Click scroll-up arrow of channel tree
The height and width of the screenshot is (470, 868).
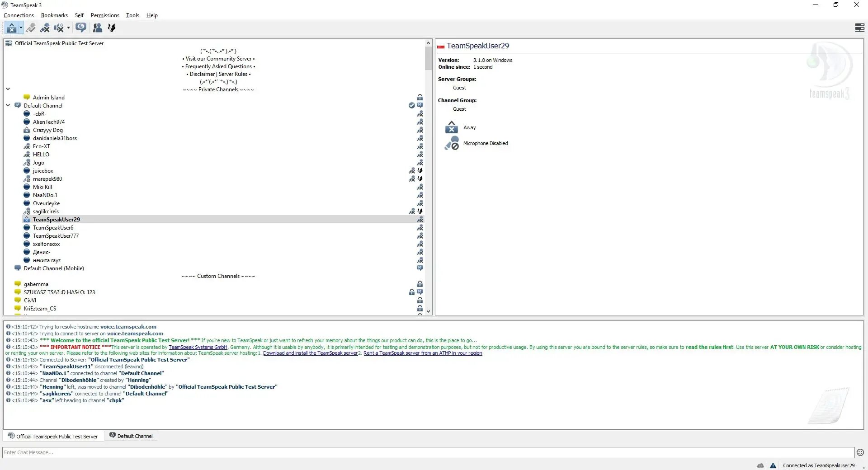pos(428,43)
